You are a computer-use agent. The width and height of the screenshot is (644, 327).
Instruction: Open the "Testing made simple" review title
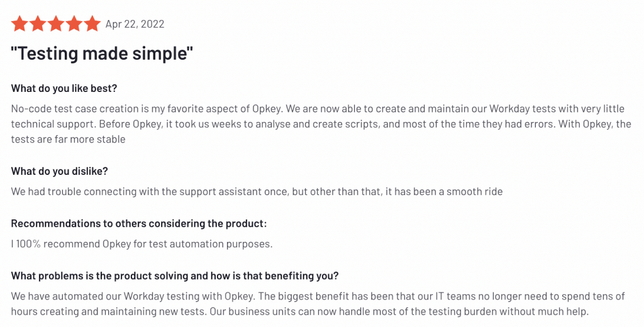coord(102,53)
